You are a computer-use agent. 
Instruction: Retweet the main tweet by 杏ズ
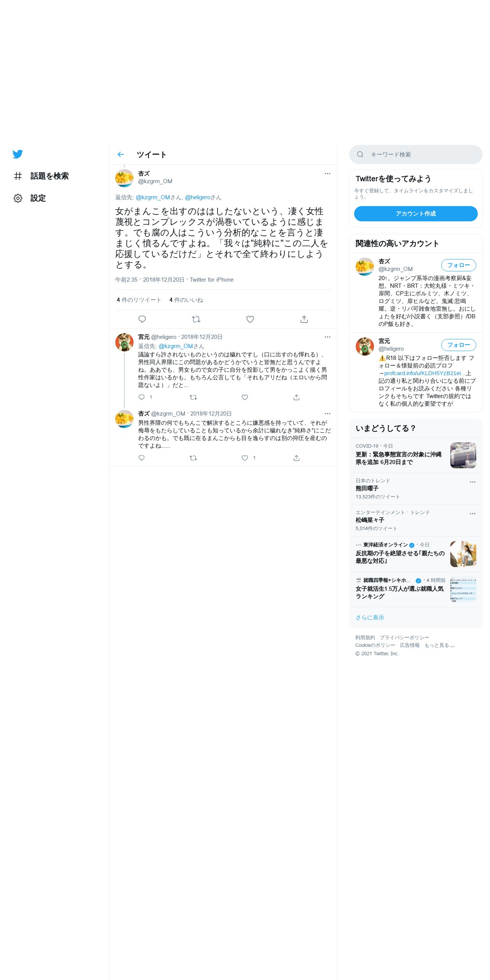pos(196,319)
